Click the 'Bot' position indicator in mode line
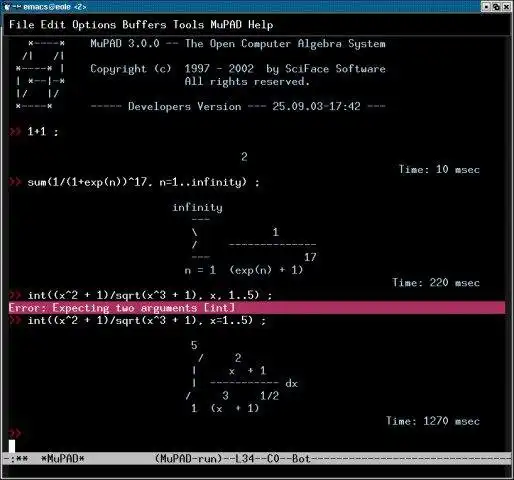Image resolution: width=514 pixels, height=480 pixels. [301, 459]
